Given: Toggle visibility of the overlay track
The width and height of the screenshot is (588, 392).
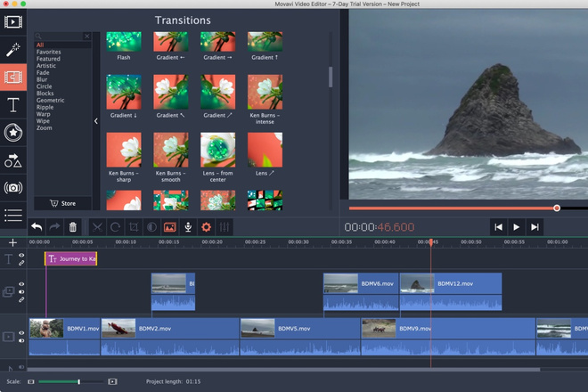Looking at the screenshot, I should point(21,284).
